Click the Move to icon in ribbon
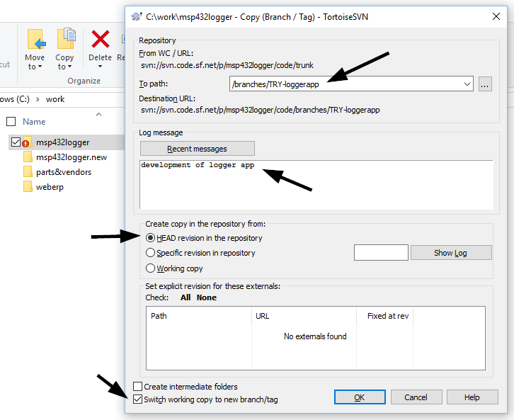The height and width of the screenshot is (420, 514). click(x=35, y=39)
